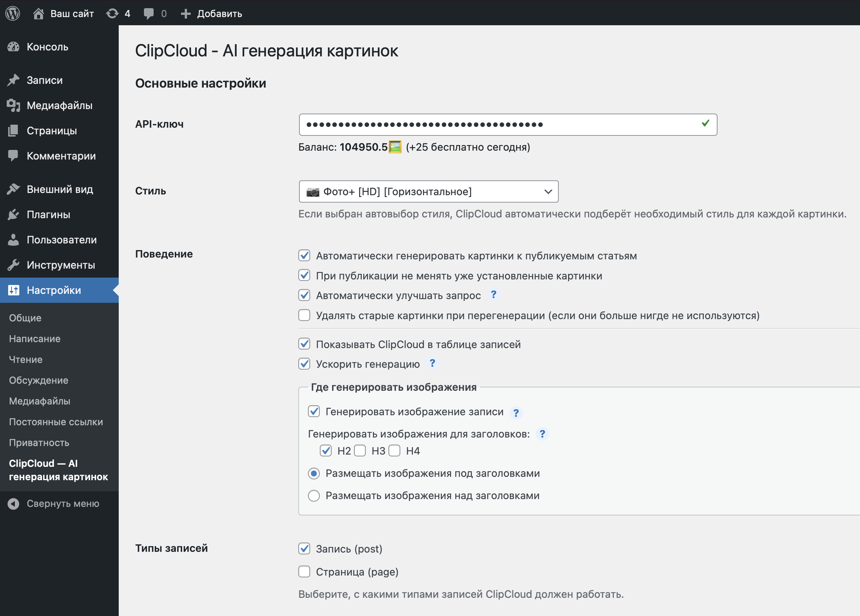The width and height of the screenshot is (860, 616).
Task: Click into the API-ключ input field
Action: tap(500, 124)
